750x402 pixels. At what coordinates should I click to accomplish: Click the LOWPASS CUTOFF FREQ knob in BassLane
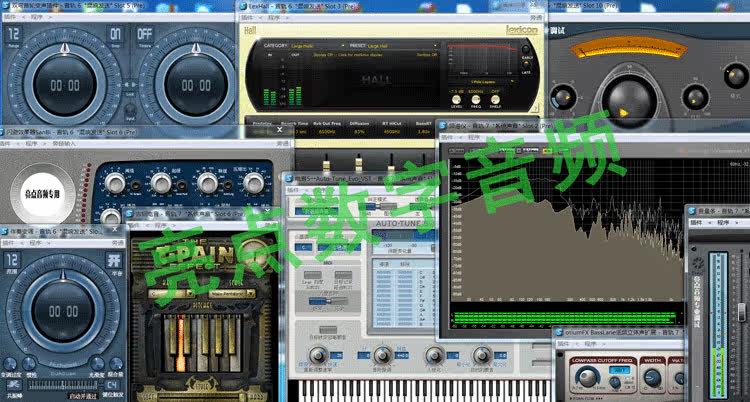(x=588, y=378)
